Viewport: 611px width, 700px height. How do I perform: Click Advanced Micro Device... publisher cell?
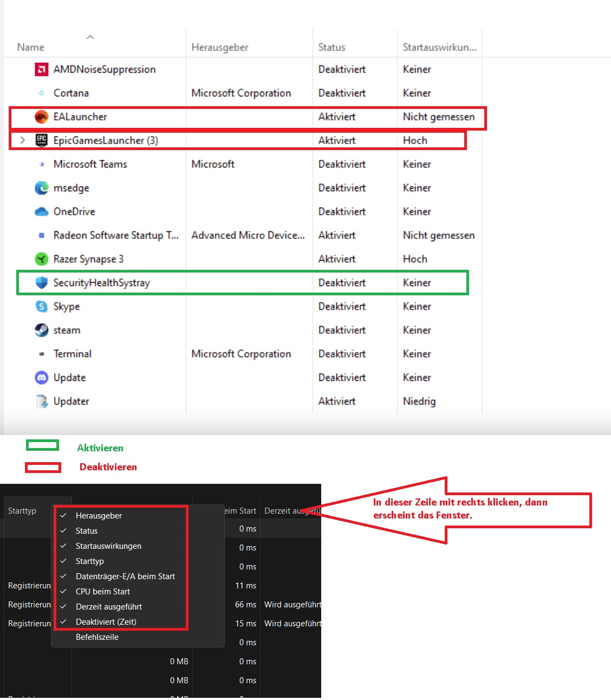pos(248,235)
